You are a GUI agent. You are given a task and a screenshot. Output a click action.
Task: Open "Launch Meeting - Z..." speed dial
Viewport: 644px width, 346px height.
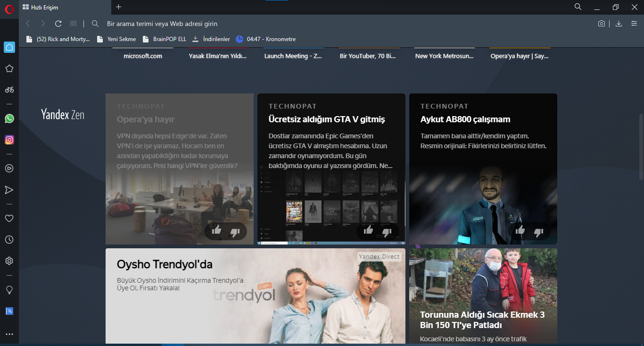[293, 56]
